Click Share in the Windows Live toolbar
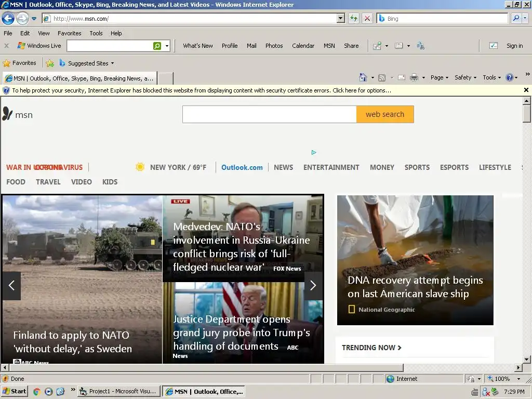The height and width of the screenshot is (399, 532). point(351,46)
